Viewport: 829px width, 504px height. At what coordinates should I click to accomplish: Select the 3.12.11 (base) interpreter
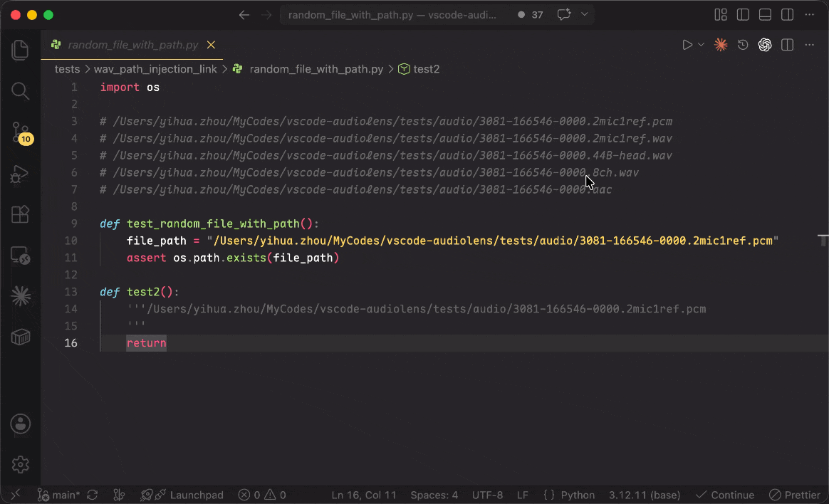pyautogui.click(x=645, y=495)
